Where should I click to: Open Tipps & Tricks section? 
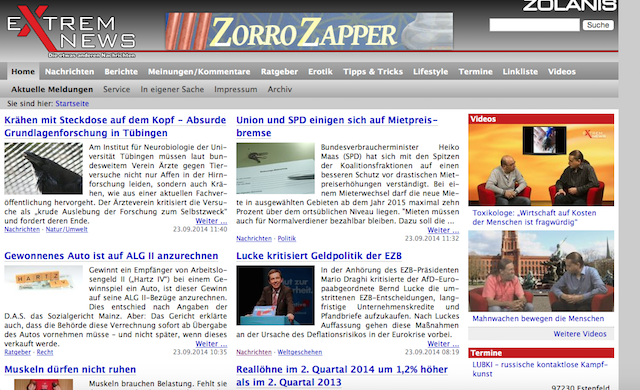pos(373,71)
